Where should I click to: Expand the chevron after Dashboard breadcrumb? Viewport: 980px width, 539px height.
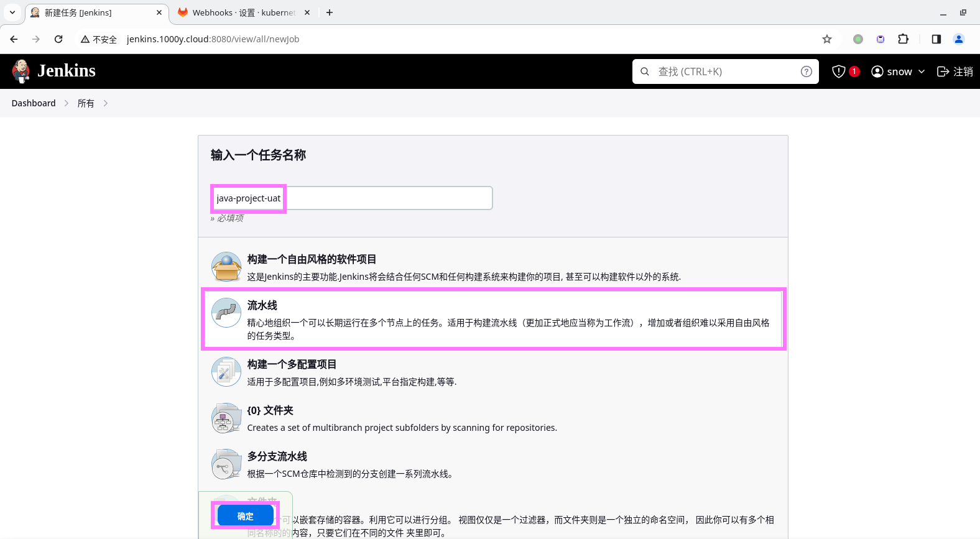pyautogui.click(x=67, y=103)
